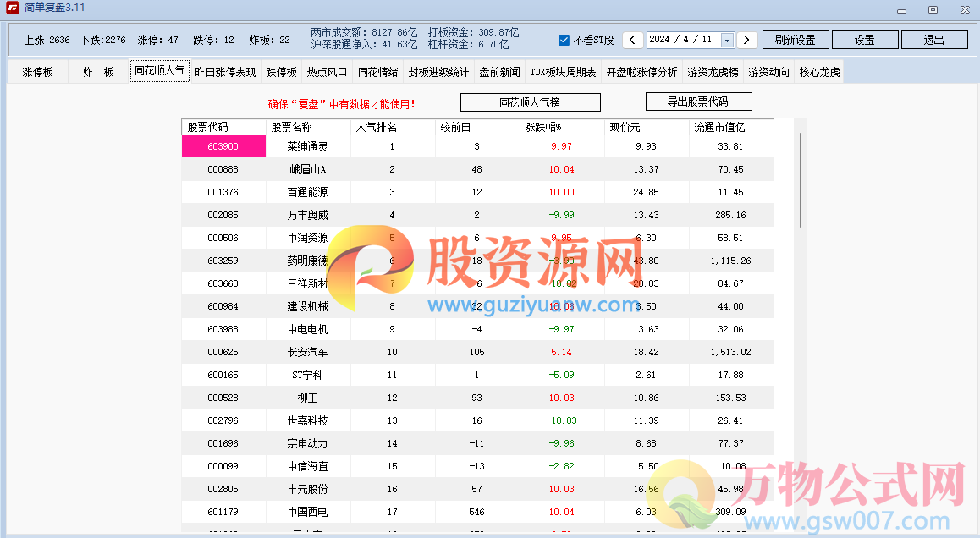980x538 pixels.
Task: Click the 导出股票代码 button
Action: tap(698, 102)
